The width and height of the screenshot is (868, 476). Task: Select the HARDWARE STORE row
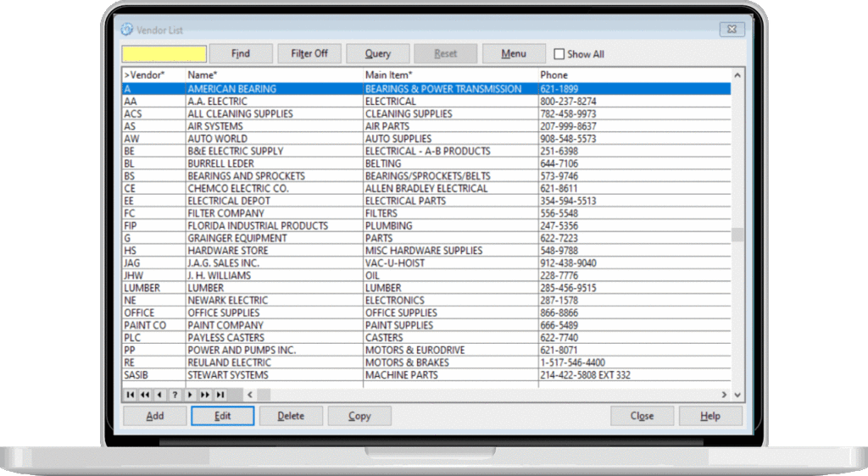point(426,251)
